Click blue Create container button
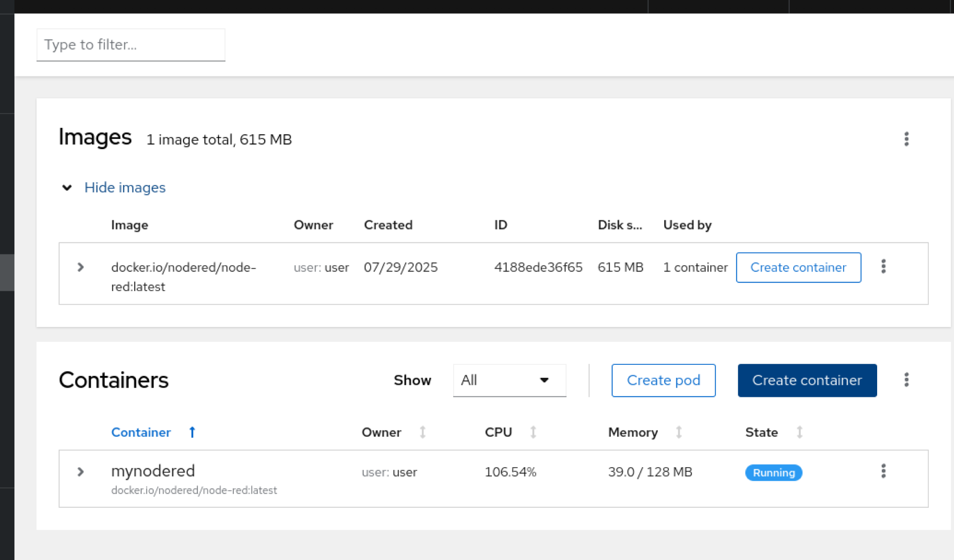The image size is (954, 560). [807, 380]
